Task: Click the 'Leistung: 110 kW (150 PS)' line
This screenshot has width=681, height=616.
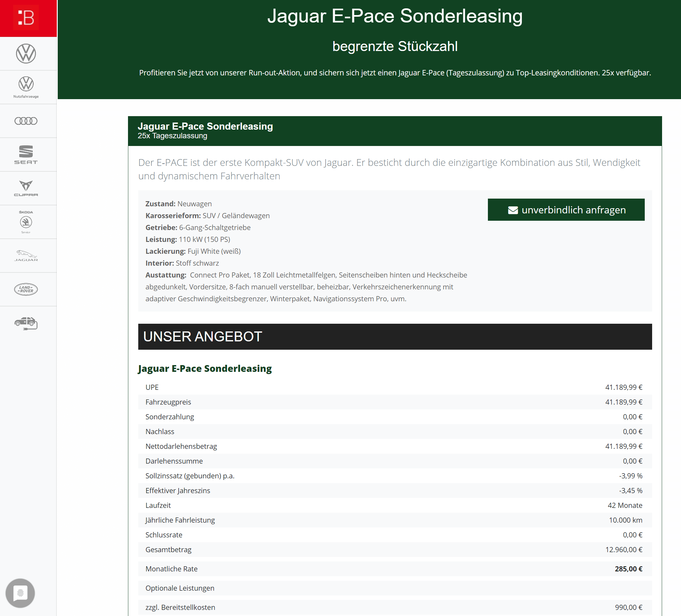Action: (188, 239)
